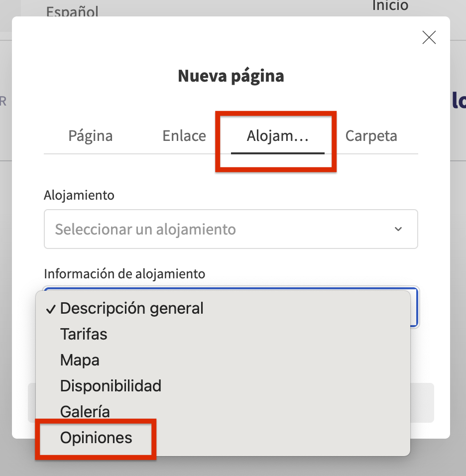
Task: Switch to the Página tab
Action: (x=91, y=136)
